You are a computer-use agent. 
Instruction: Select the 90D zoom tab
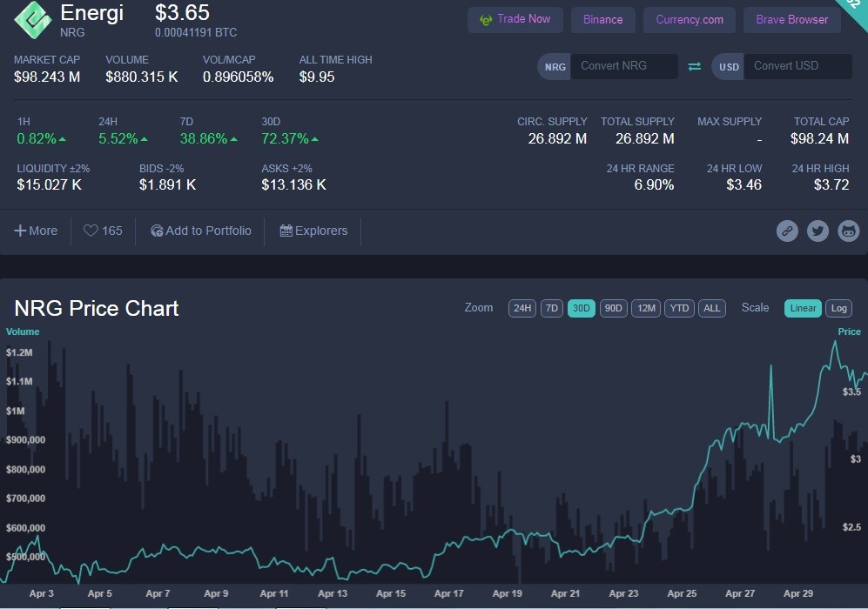coord(614,308)
